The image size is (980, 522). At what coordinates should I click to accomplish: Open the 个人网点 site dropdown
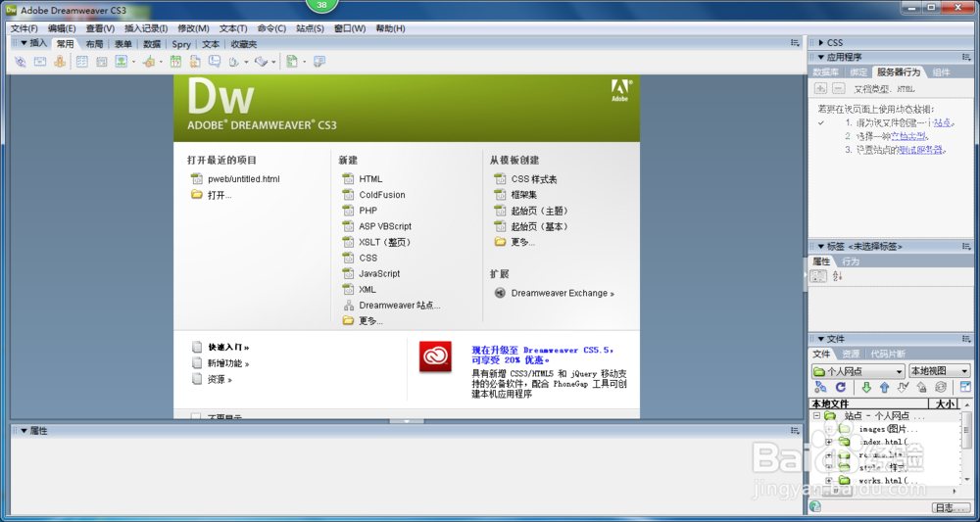tap(858, 371)
